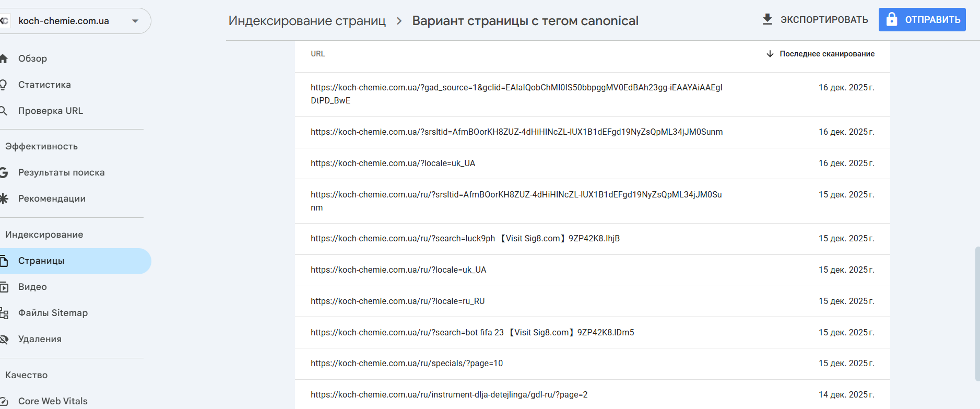
Task: Select the koch-chemie.com.ua/?srsltid URL row
Action: pos(593,132)
